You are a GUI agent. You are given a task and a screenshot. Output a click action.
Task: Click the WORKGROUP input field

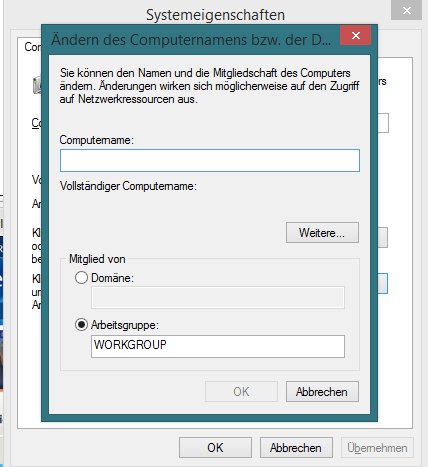click(218, 346)
